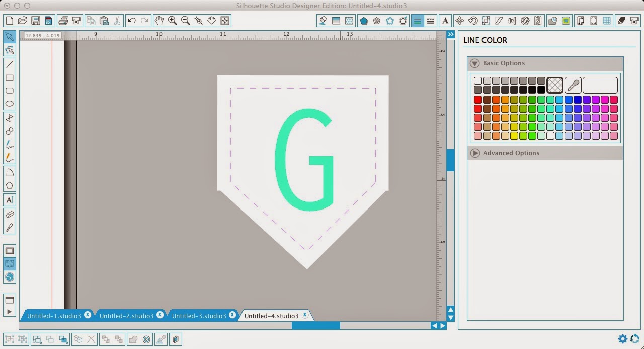Pick the Eraser tool

[9, 215]
